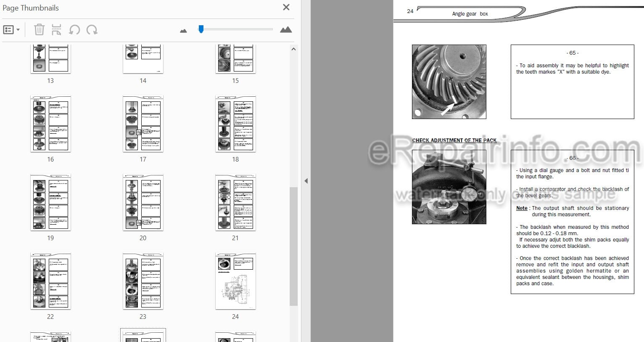
Task: Select page 22 thumbnail
Action: 50,281
